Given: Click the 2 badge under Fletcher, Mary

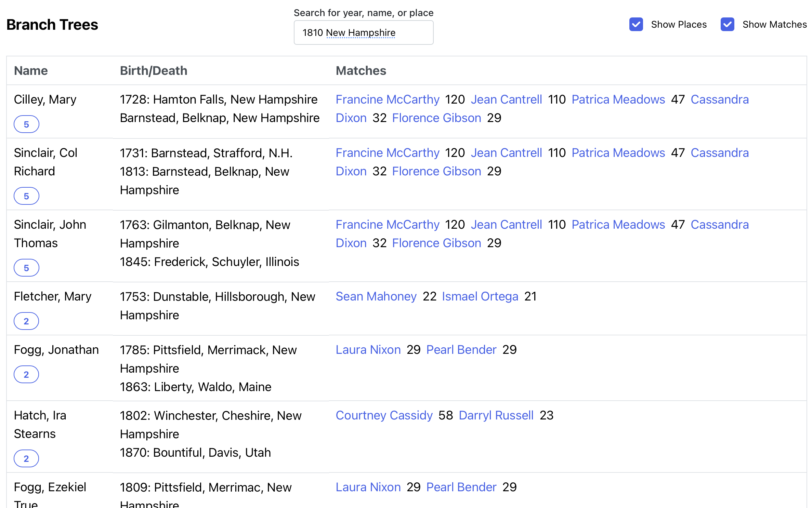Looking at the screenshot, I should [x=26, y=321].
